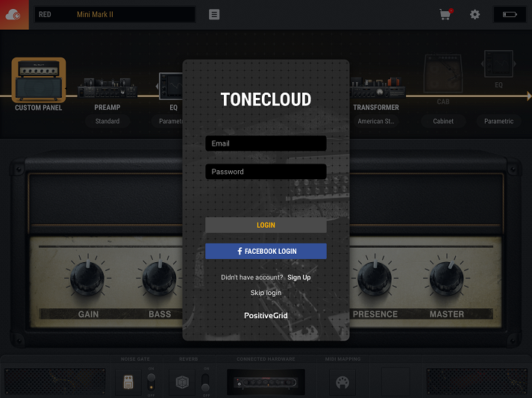The image size is (532, 398).
Task: Open the Cabinet type selector
Action: 443,121
